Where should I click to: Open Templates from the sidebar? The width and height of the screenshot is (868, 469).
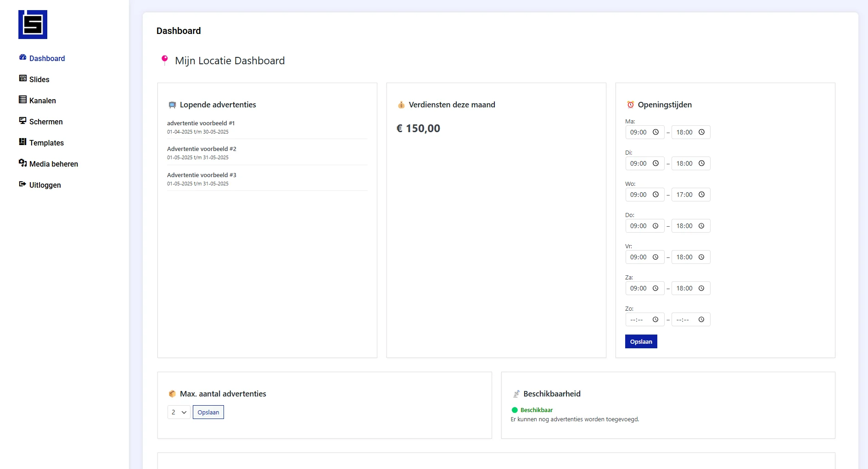click(x=46, y=143)
